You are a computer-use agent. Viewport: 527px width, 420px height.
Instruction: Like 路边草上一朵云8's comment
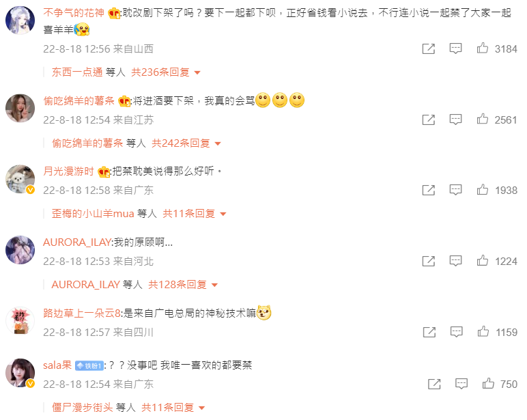pyautogui.click(x=483, y=332)
